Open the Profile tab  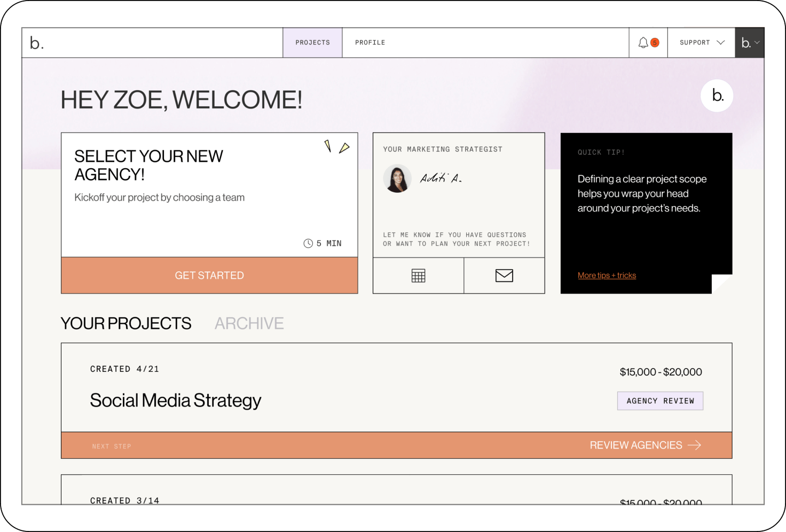point(370,43)
